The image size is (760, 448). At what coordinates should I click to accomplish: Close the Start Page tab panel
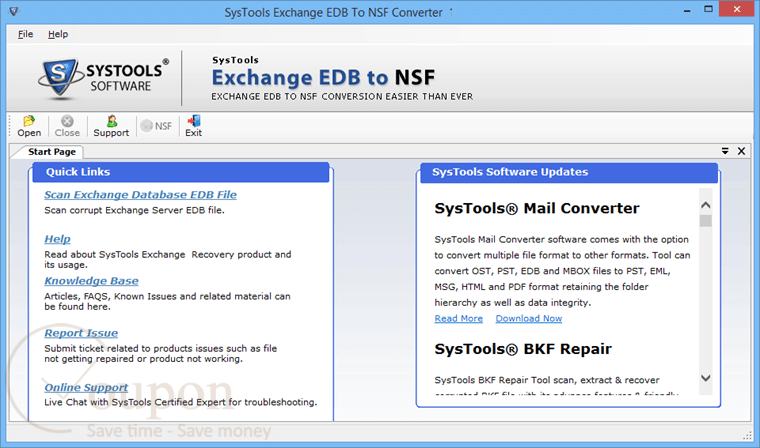point(742,151)
